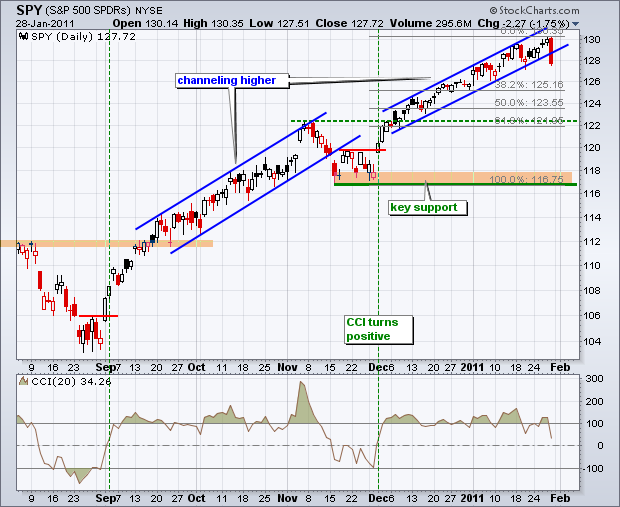Click the last red candlestick on 28-Jan
Viewport: 620px width, 507px height.
551,51
